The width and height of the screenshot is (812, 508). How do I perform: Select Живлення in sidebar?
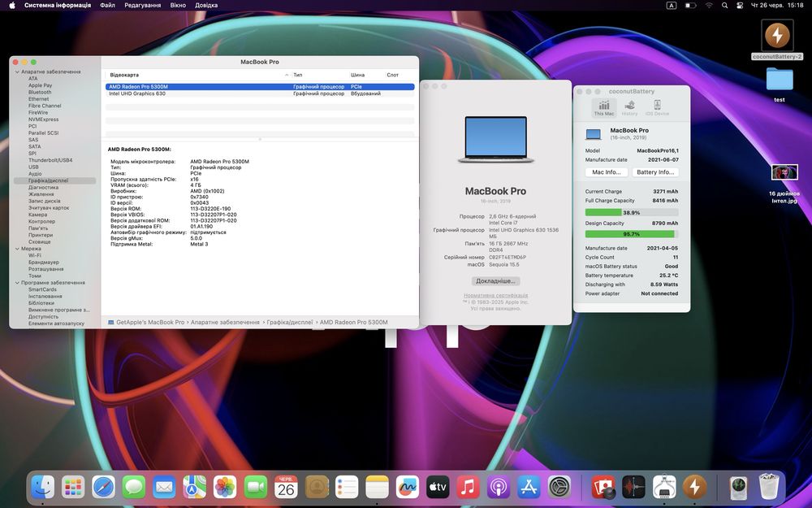(x=41, y=194)
